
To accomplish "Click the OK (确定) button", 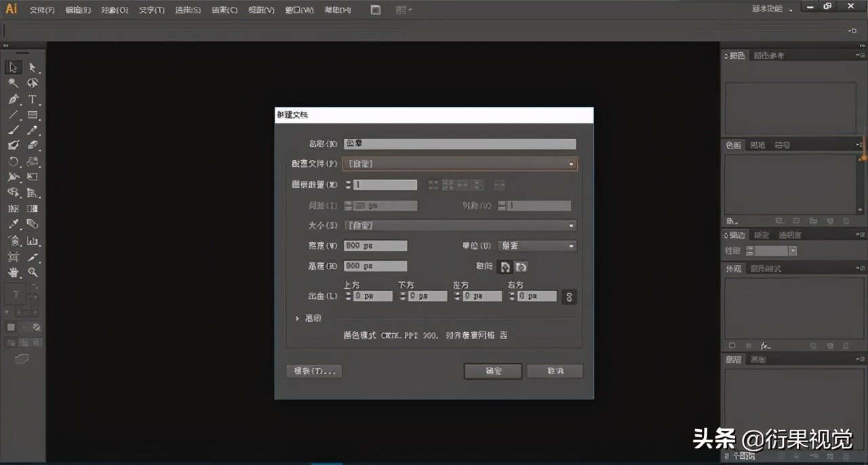I will 493,371.
